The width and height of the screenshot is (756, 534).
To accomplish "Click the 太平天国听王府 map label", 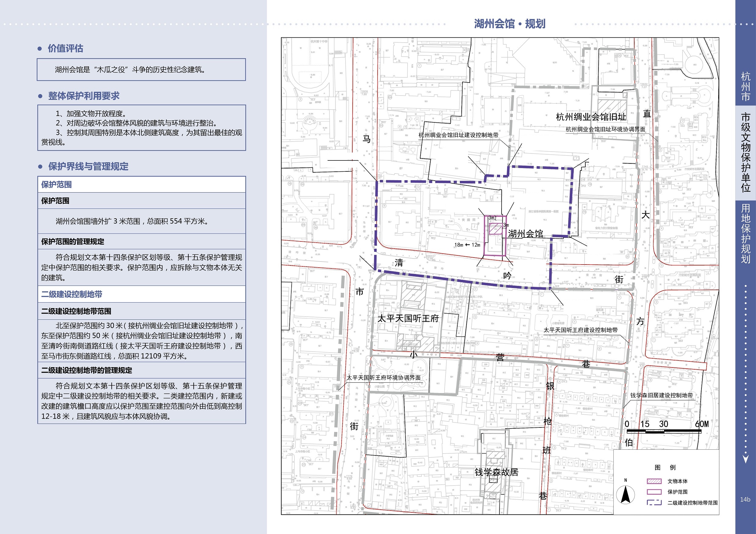I will pos(408,318).
